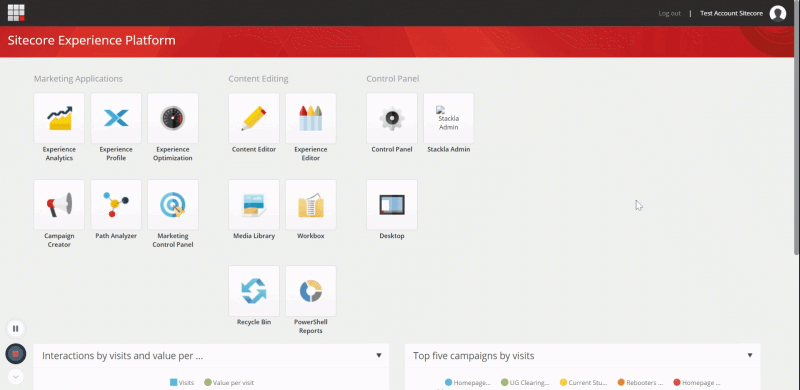The width and height of the screenshot is (800, 390).
Task: Open the user avatar profile icon
Action: [x=778, y=13]
